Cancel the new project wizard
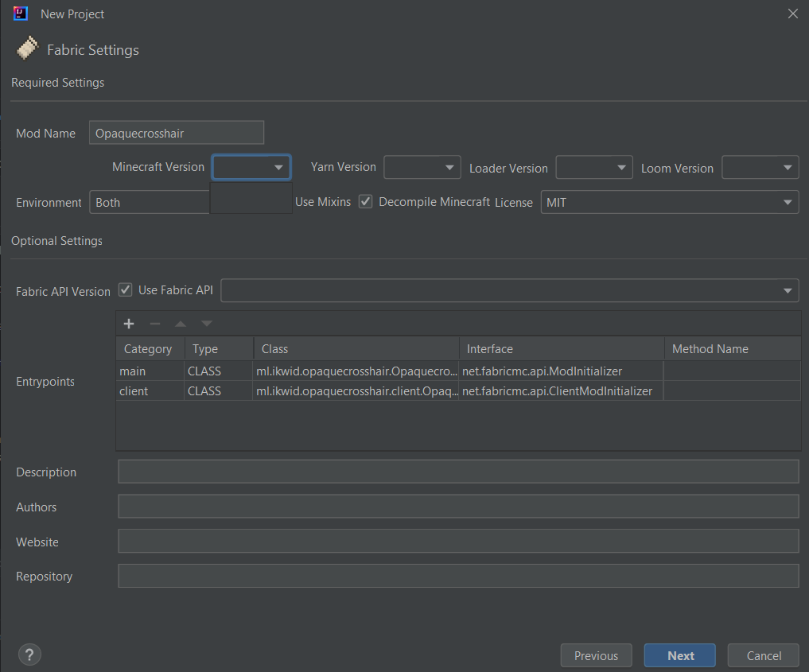Image resolution: width=809 pixels, height=672 pixels. 763,655
